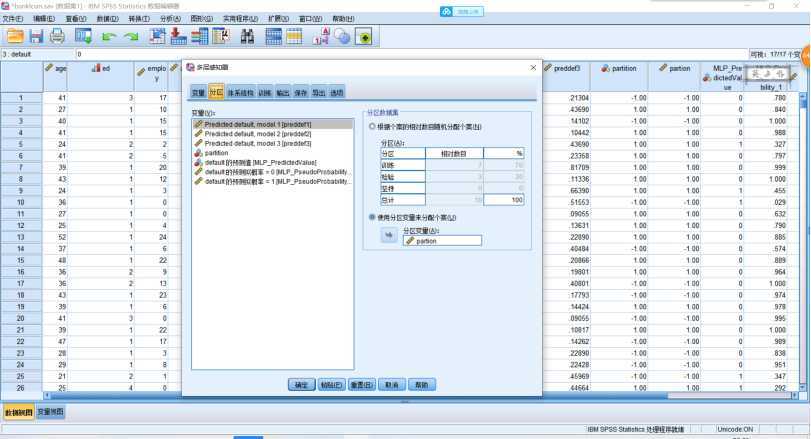This screenshot has width=811, height=439.
Task: Click the 分区变量 field containing partion
Action: 442,240
